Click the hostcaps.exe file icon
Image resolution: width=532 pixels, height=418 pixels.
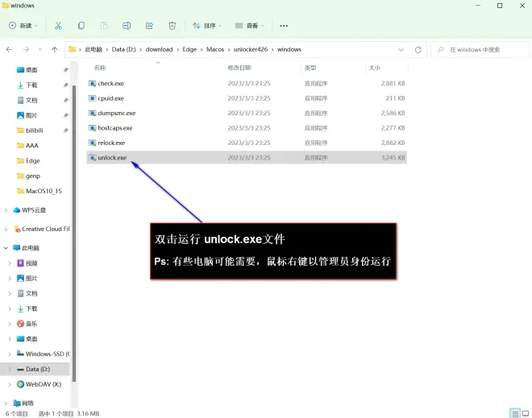coord(92,128)
